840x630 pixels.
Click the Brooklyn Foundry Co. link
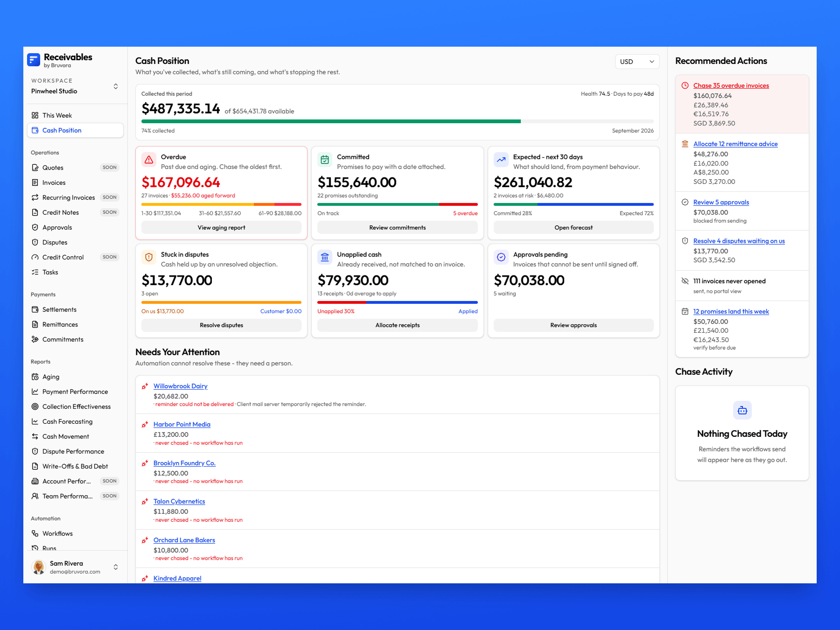click(184, 463)
